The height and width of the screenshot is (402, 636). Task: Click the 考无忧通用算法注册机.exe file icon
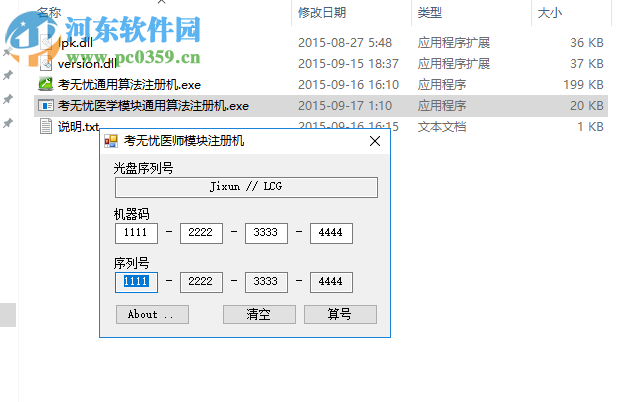tap(45, 84)
